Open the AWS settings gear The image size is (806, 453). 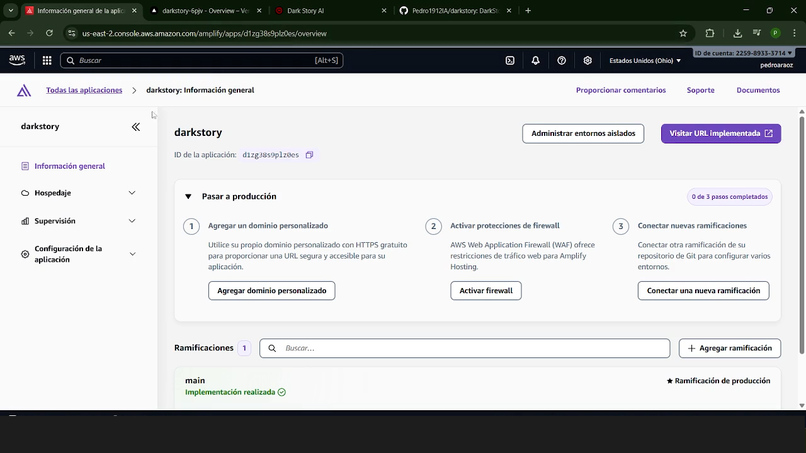(588, 60)
